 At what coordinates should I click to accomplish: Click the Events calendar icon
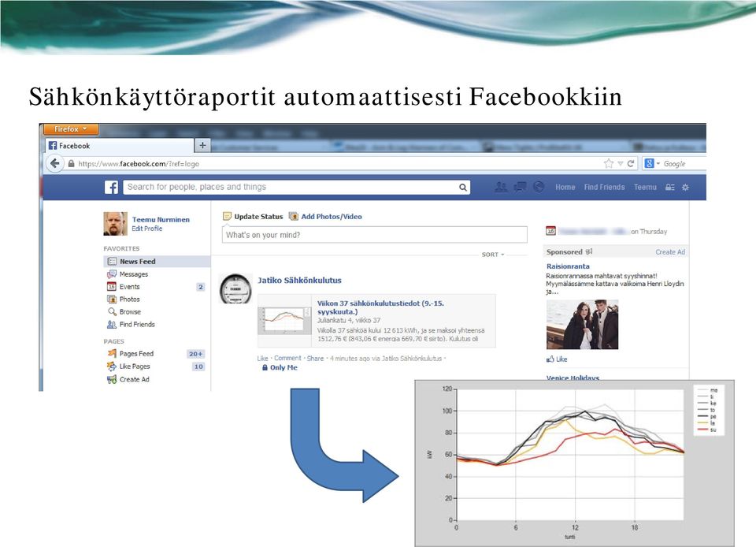pyautogui.click(x=111, y=287)
